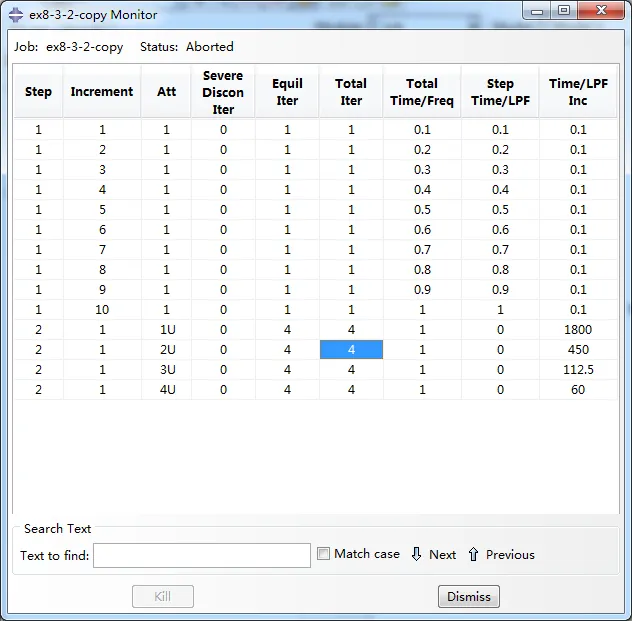Click the 0.5 Total Time/Freq cell

(x=422, y=210)
